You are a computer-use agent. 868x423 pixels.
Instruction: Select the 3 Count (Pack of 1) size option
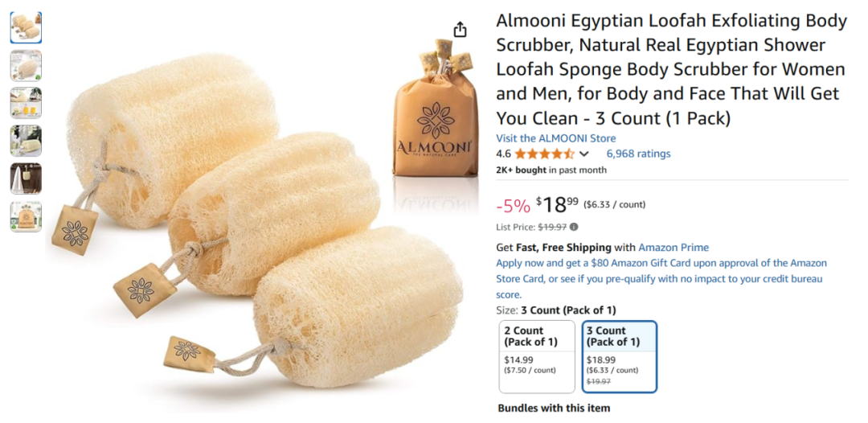(x=620, y=356)
